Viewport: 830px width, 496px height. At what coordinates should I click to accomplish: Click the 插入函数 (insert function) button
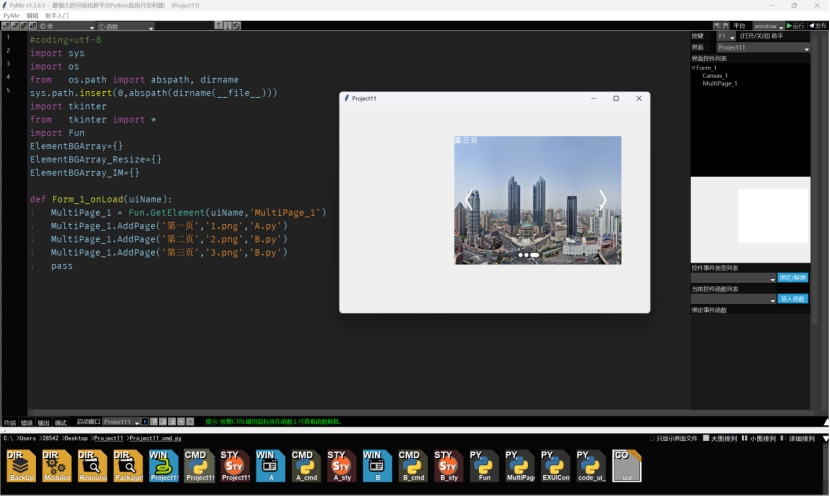pyautogui.click(x=793, y=299)
